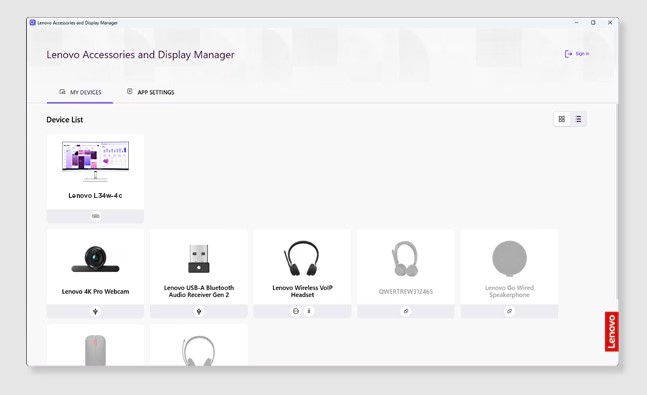Click connection icon under Lenovo L34w-4c
This screenshot has width=647, height=395.
(95, 216)
